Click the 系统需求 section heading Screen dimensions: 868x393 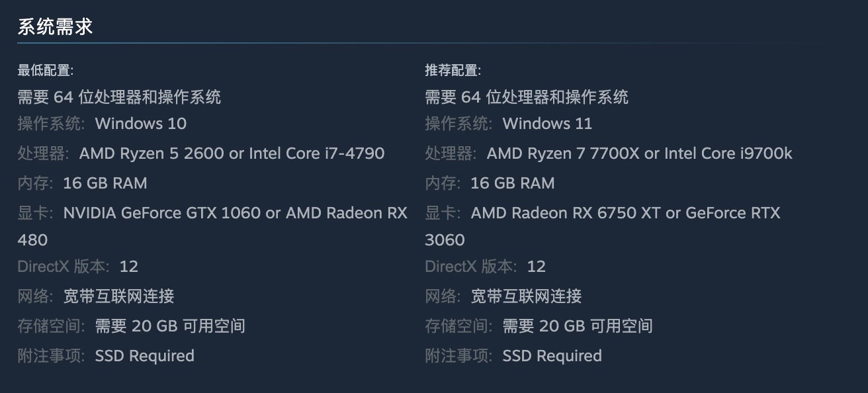55,27
